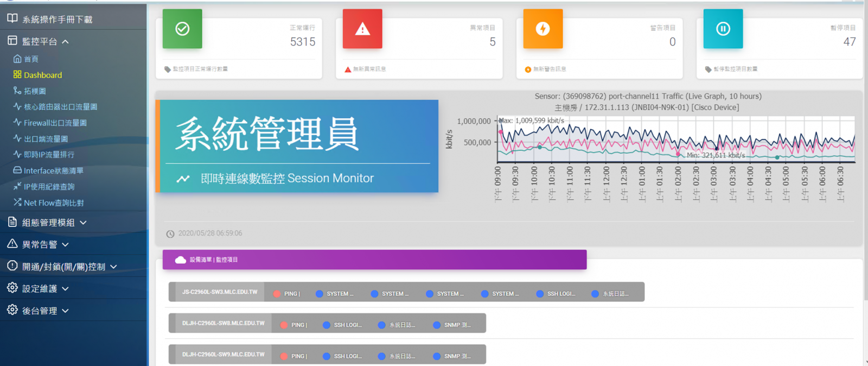Click the Max value marker on traffic graph

[500, 121]
